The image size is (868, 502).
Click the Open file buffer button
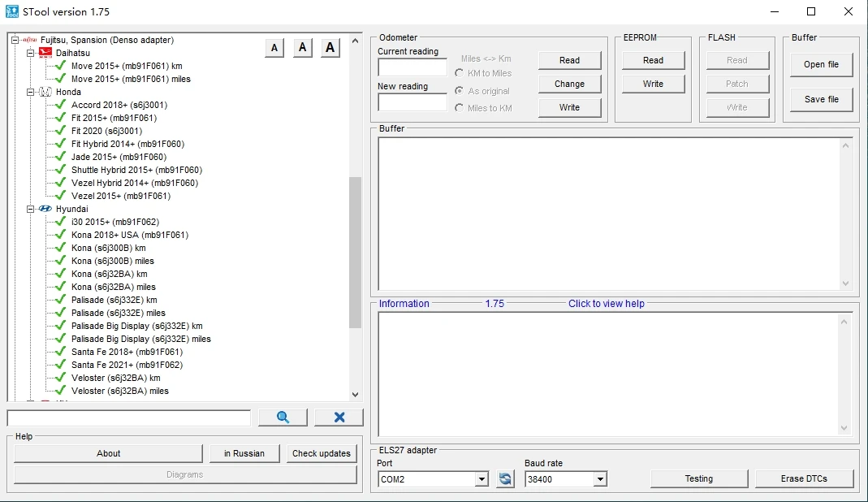(x=821, y=64)
